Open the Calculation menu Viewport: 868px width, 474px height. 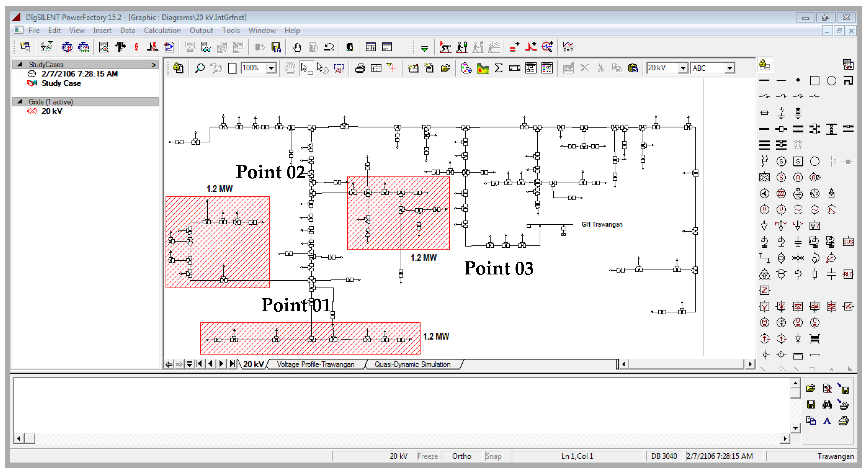click(162, 31)
